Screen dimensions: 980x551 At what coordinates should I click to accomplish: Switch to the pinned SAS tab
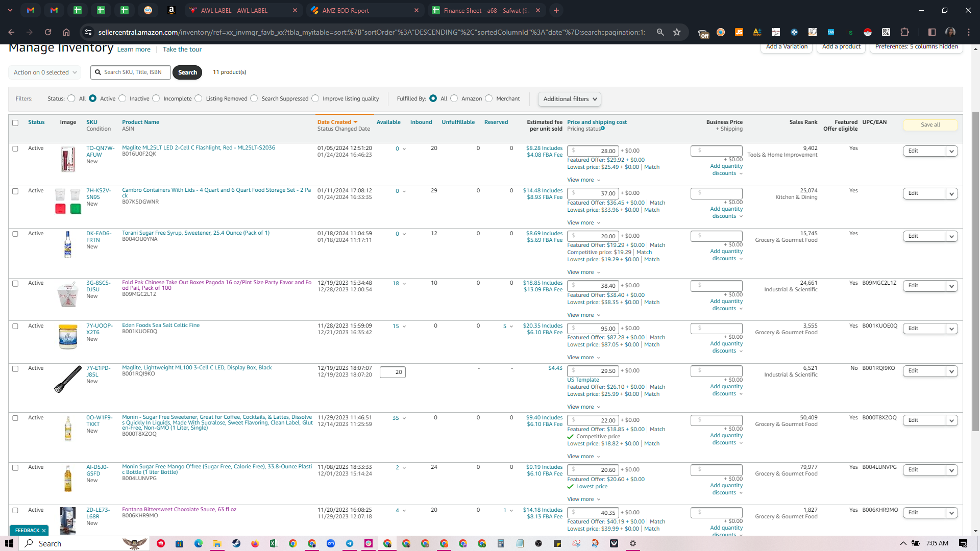coord(148,10)
